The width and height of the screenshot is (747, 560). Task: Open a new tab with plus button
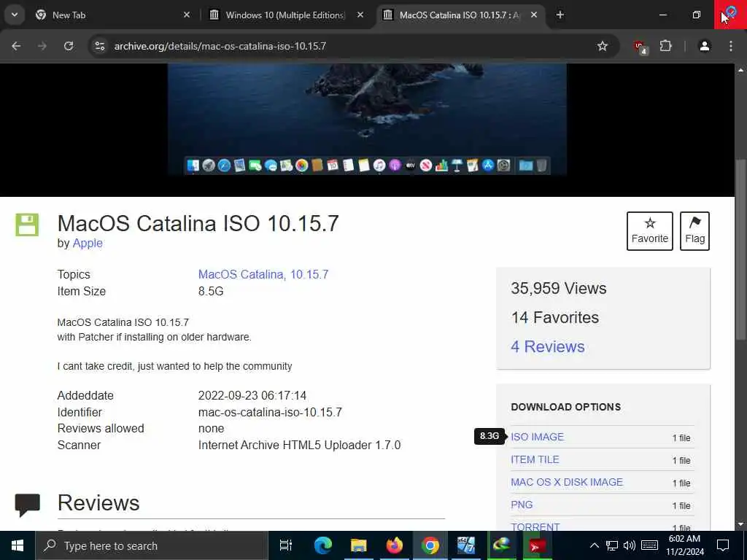[560, 15]
